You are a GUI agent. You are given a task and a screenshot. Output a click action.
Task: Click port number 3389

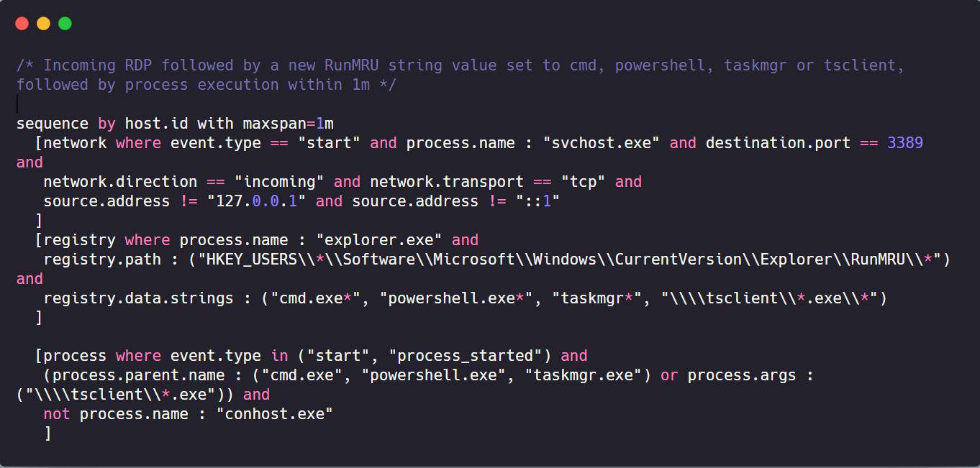[904, 143]
